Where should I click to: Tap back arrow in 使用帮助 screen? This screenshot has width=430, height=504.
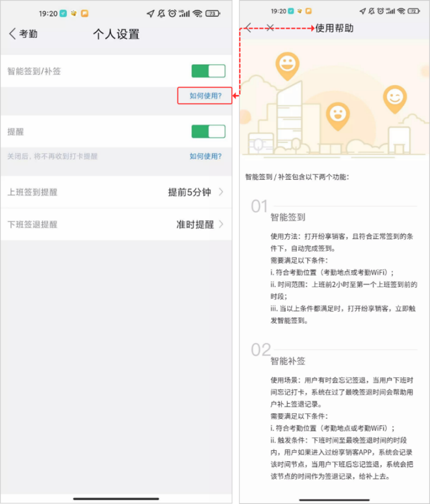tap(249, 28)
